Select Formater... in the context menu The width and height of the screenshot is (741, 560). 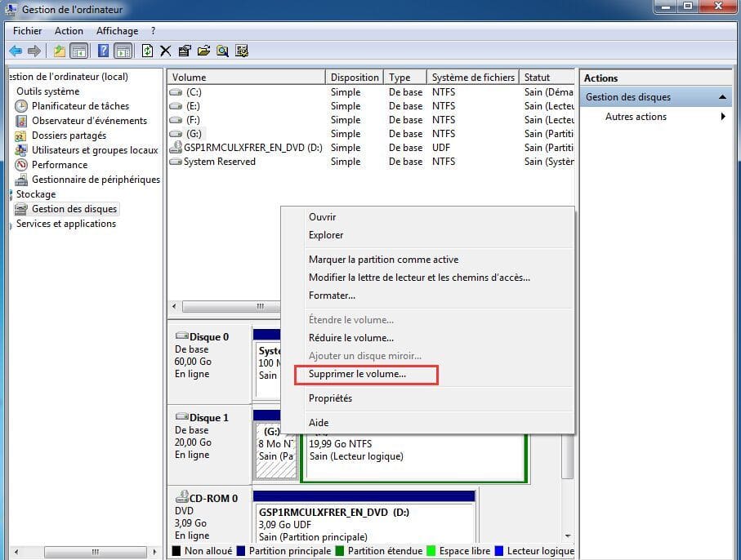tap(332, 296)
